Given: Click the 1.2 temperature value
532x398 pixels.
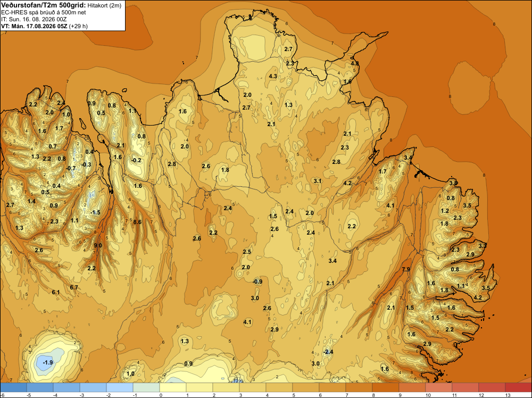Looking at the screenshot, I should tap(445, 211).
